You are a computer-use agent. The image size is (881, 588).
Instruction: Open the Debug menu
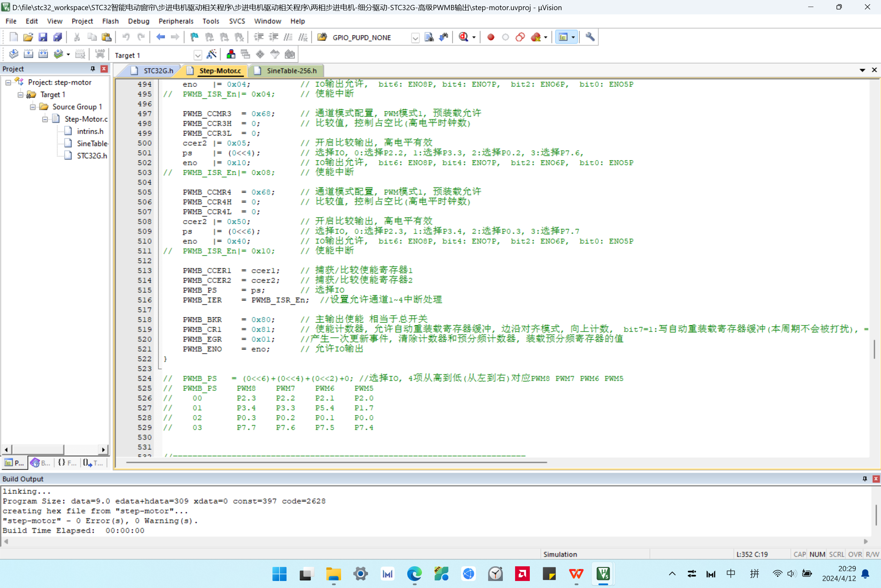click(139, 21)
